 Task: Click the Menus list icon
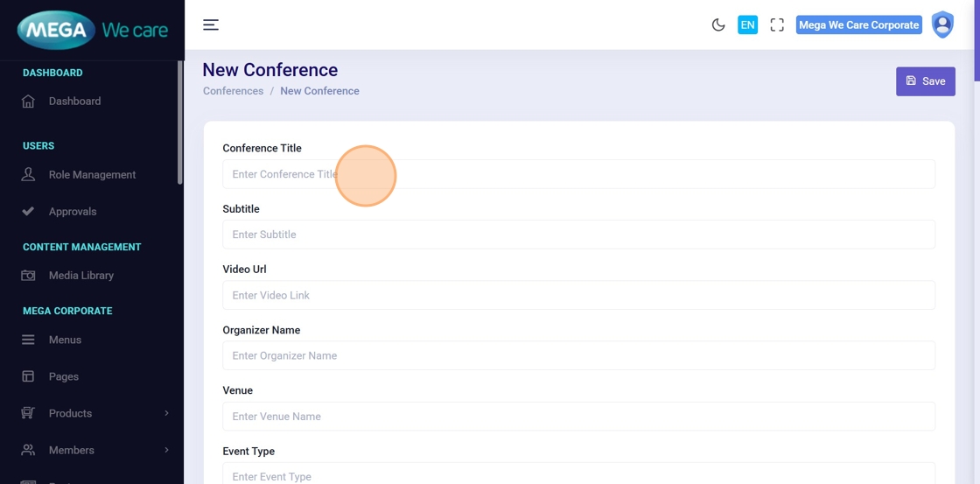click(x=28, y=340)
